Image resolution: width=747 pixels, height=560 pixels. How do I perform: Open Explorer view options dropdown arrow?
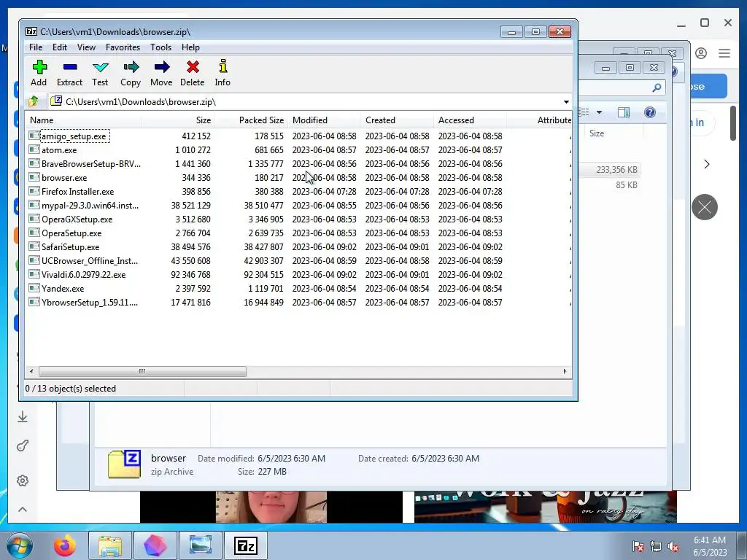[600, 112]
